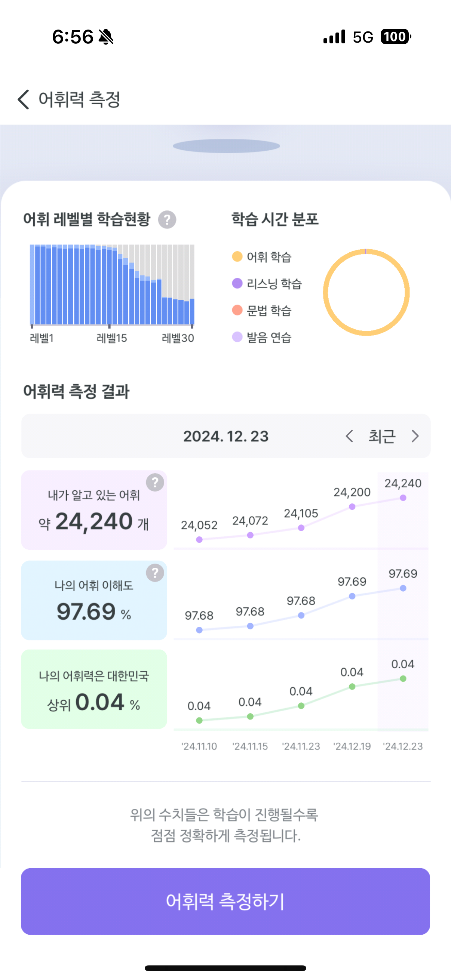Tap the back arrow beside 어휘력 측정
451x980 pixels.
point(24,100)
